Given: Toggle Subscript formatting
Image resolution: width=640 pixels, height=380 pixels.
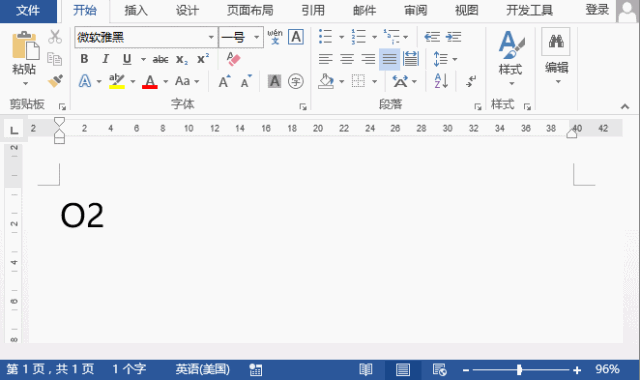Looking at the screenshot, I should (182, 60).
